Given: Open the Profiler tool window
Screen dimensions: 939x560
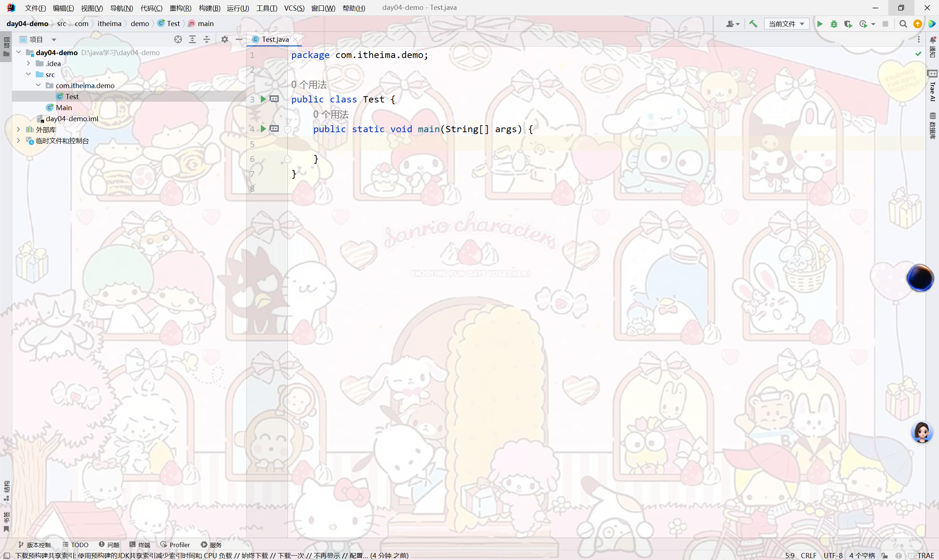Looking at the screenshot, I should (x=175, y=545).
